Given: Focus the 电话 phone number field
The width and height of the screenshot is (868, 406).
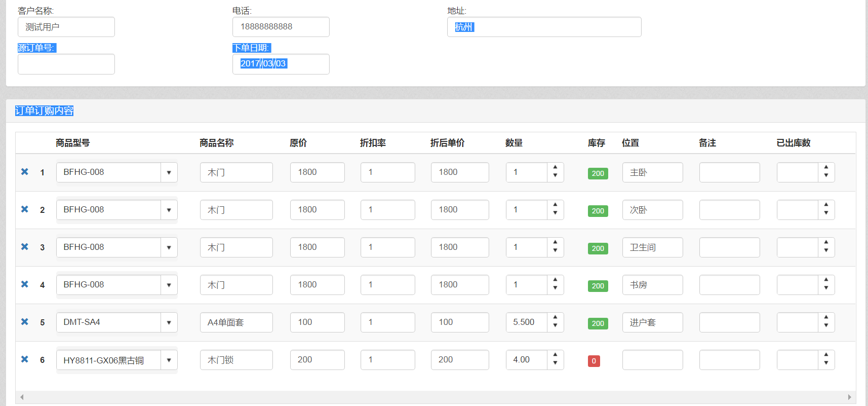Looking at the screenshot, I should 281,27.
